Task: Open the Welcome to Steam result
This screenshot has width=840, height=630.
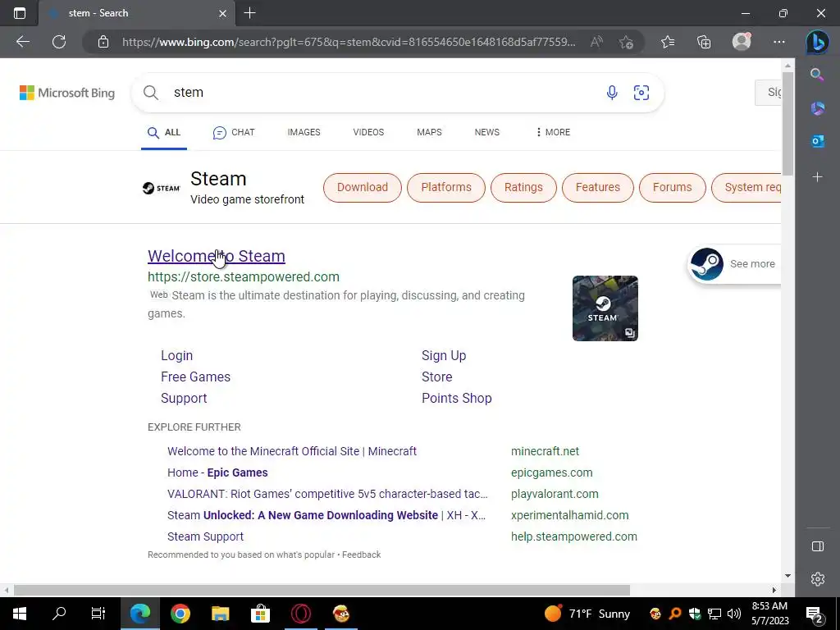Action: click(x=217, y=256)
